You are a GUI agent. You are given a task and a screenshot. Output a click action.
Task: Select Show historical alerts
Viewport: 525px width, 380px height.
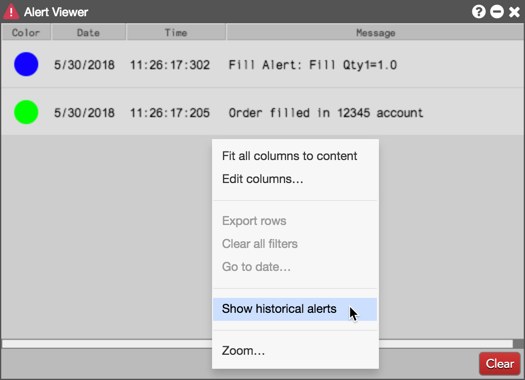pos(295,309)
